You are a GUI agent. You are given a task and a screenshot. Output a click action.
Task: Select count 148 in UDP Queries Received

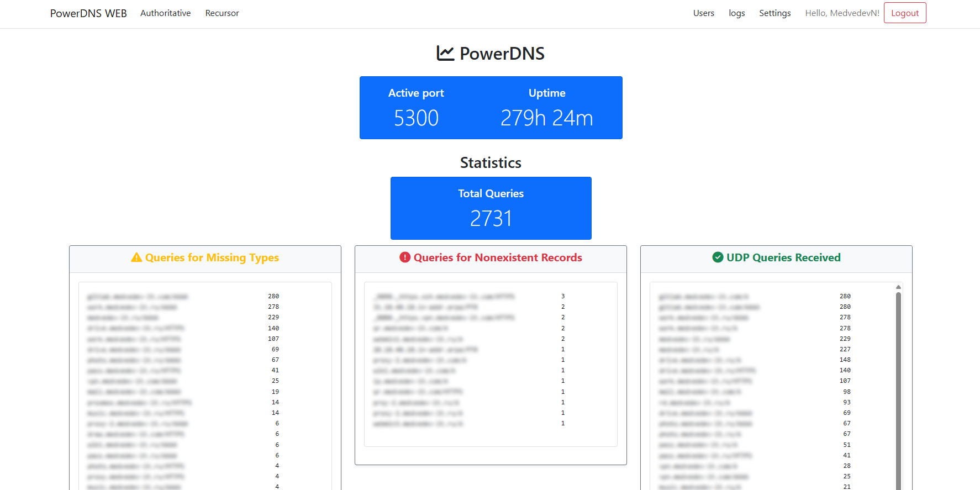[x=845, y=360]
